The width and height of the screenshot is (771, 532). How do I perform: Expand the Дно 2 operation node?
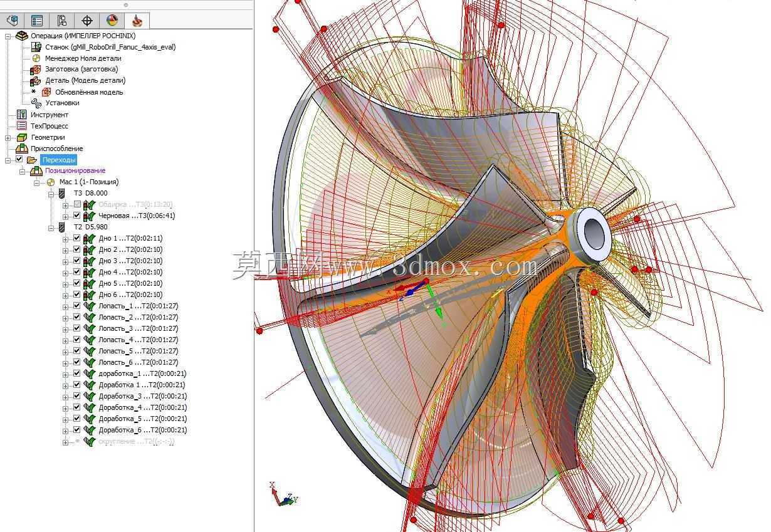66,249
